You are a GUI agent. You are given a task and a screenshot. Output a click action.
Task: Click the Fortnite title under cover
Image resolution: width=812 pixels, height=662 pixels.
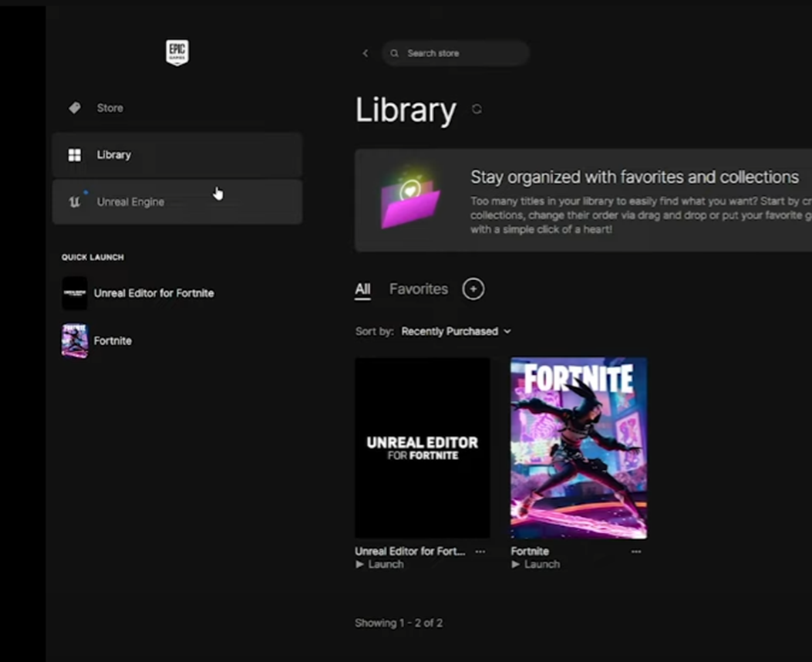[530, 552]
